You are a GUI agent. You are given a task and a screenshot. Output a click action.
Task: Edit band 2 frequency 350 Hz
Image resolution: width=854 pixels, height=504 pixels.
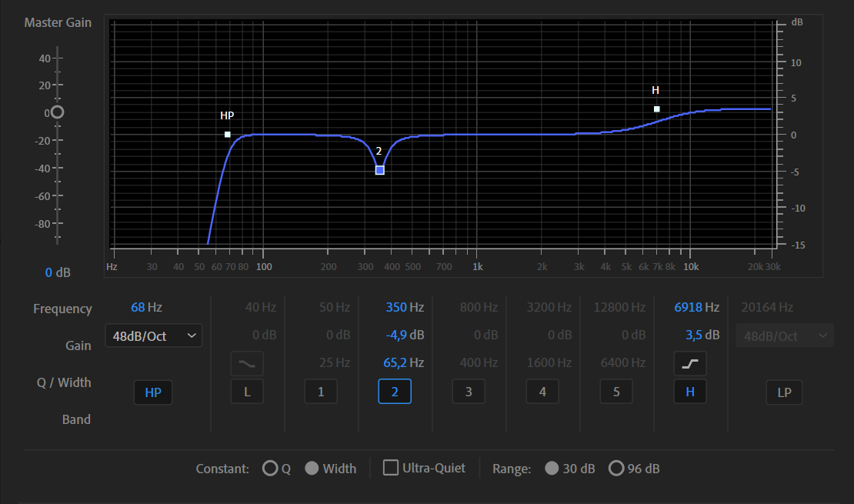tap(405, 307)
